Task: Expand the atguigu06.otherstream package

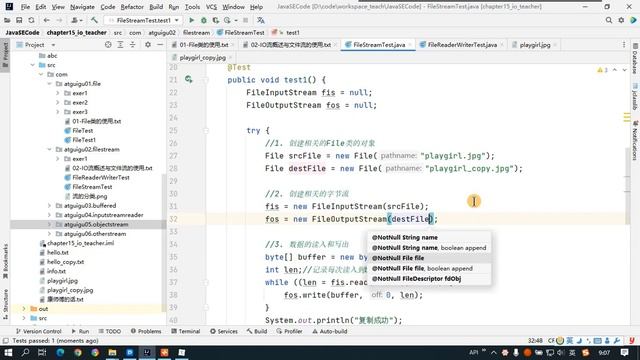Action: click(x=49, y=234)
